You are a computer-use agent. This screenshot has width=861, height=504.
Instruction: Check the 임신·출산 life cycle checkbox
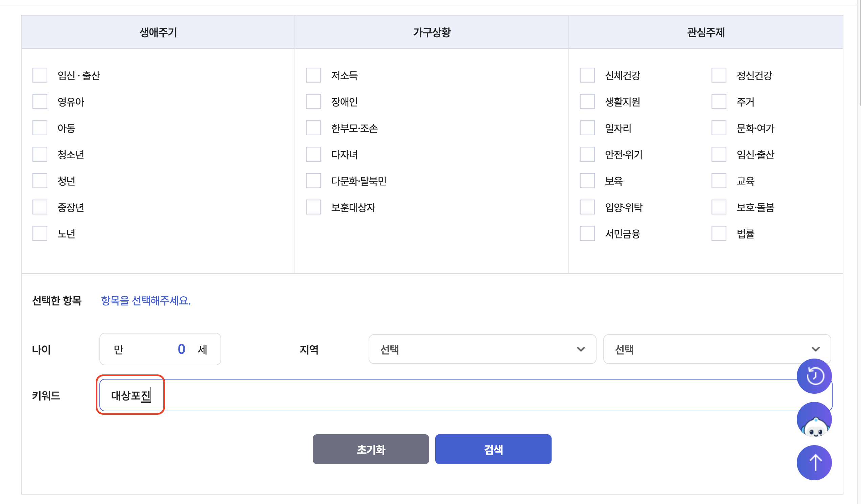click(40, 75)
